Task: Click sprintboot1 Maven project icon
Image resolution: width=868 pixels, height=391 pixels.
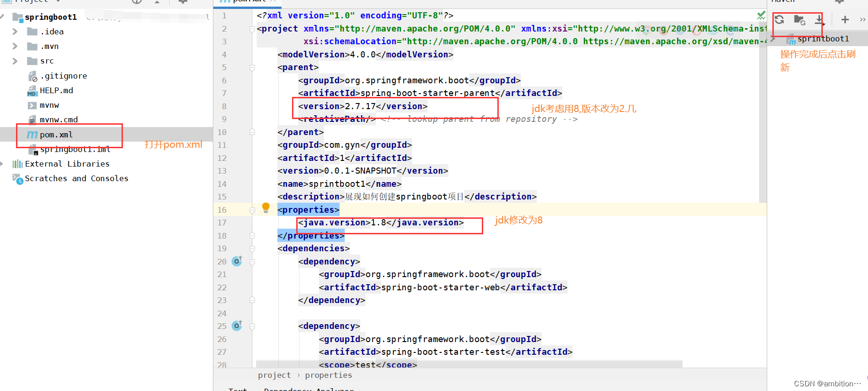Action: tap(791, 39)
